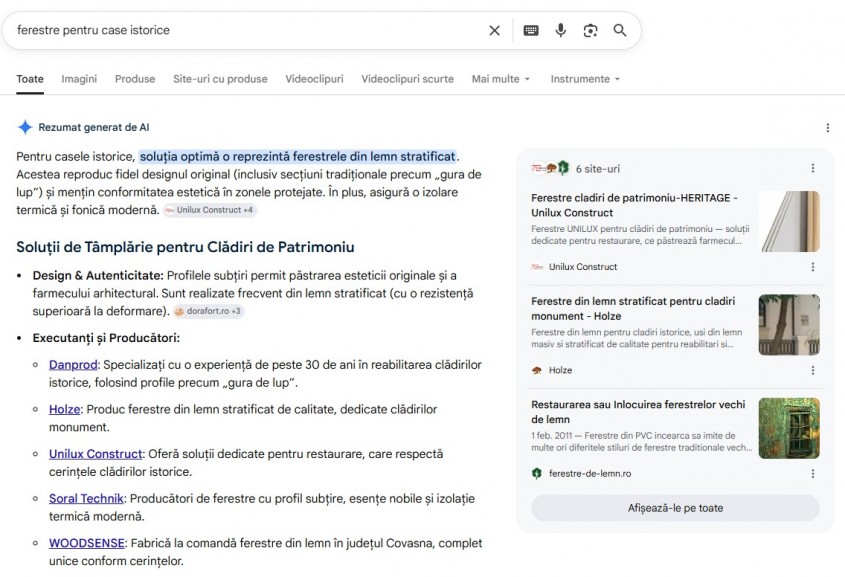Click the Holze favicon icon
845x577 pixels.
point(537,370)
